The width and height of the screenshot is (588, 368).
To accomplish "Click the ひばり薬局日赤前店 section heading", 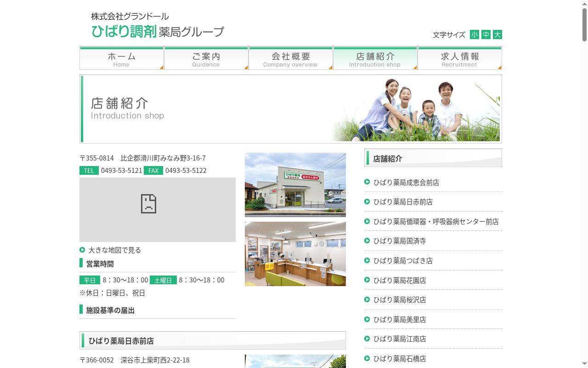I will coord(213,340).
